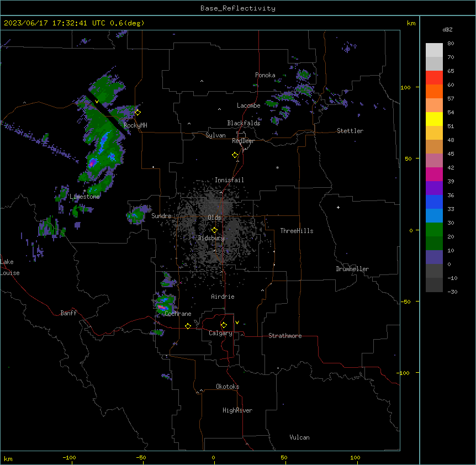Click the Lacombe label

point(248,105)
